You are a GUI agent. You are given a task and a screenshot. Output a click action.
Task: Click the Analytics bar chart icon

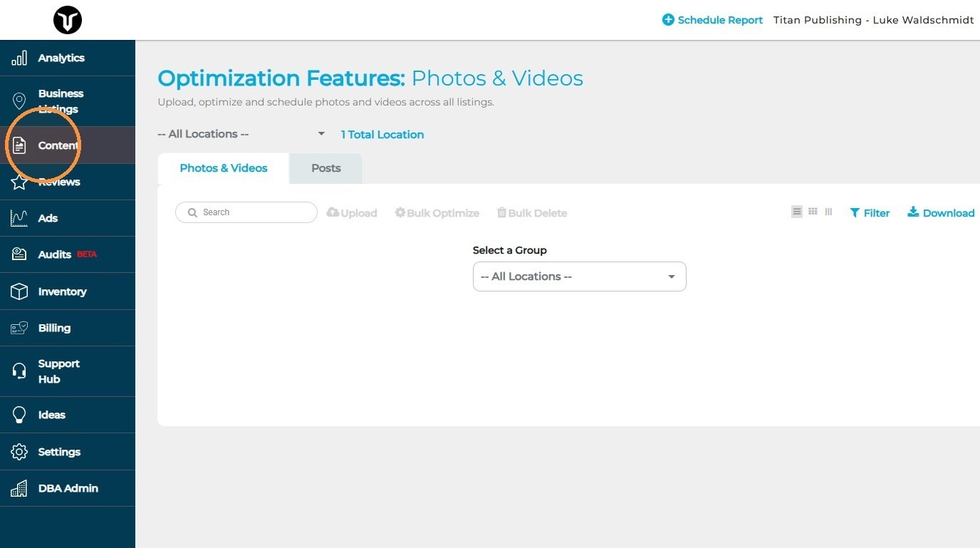point(19,58)
